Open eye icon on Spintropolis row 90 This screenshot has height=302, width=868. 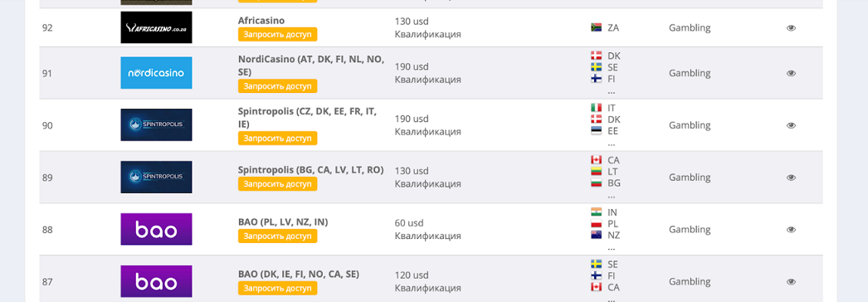pos(791,125)
